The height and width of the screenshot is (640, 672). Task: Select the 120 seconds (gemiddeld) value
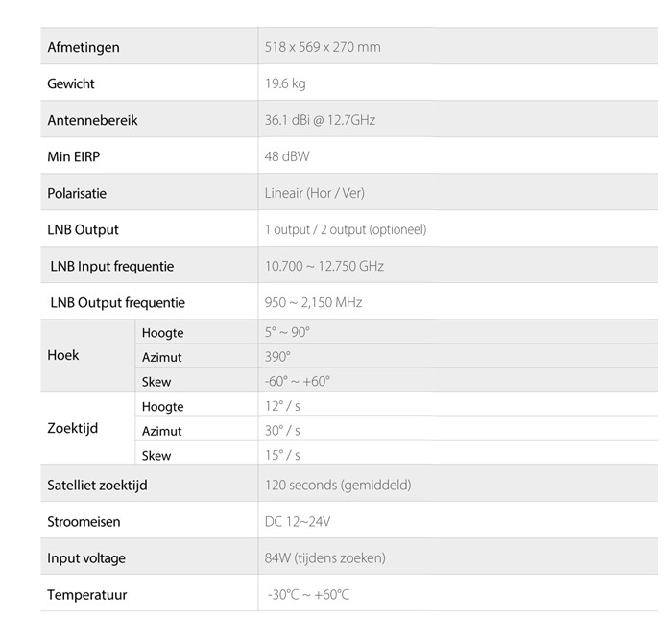click(338, 485)
